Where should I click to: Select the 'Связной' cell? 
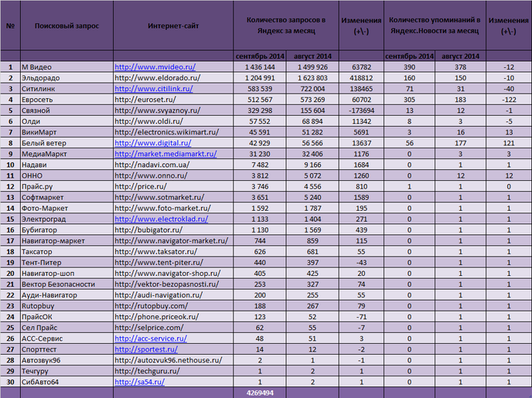(66, 111)
